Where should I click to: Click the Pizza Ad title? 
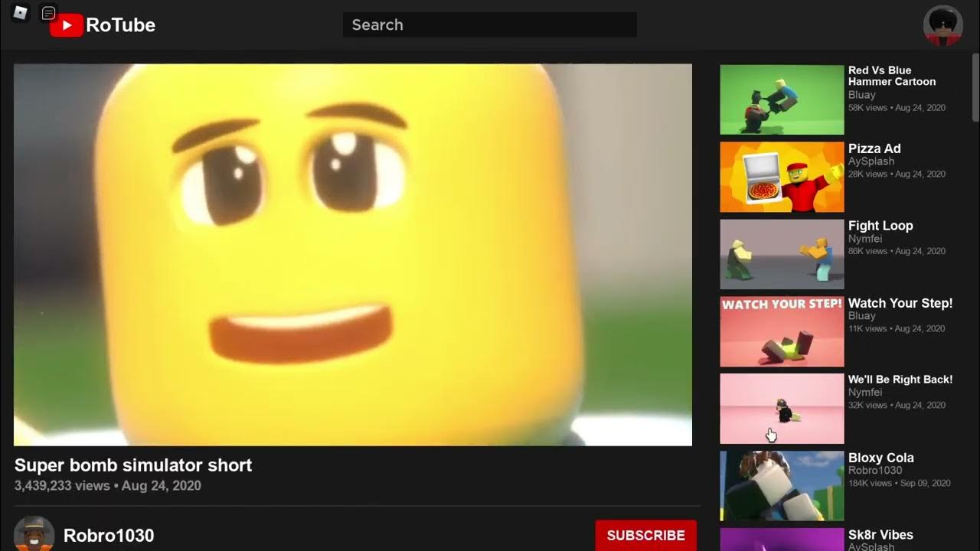[874, 148]
